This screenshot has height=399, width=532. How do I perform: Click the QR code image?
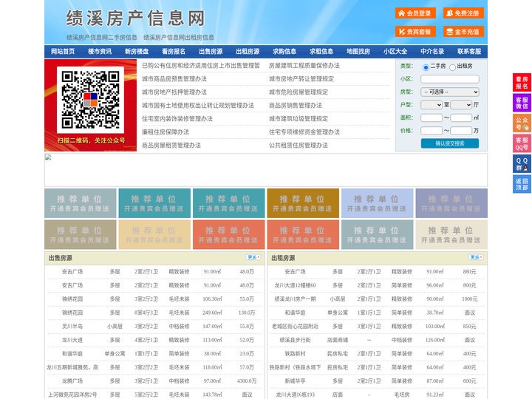coord(90,100)
